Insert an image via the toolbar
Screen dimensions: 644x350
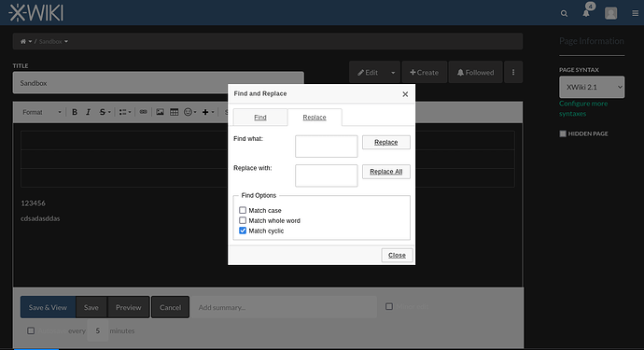click(160, 112)
